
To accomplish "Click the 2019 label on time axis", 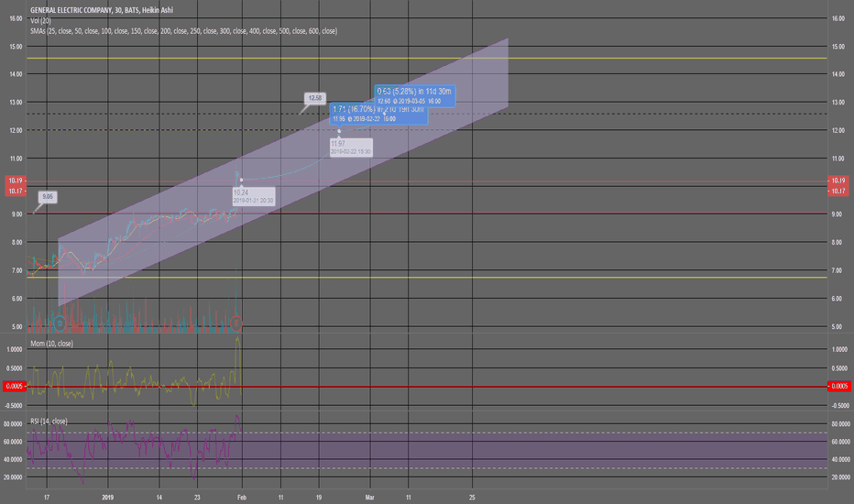I will click(108, 498).
